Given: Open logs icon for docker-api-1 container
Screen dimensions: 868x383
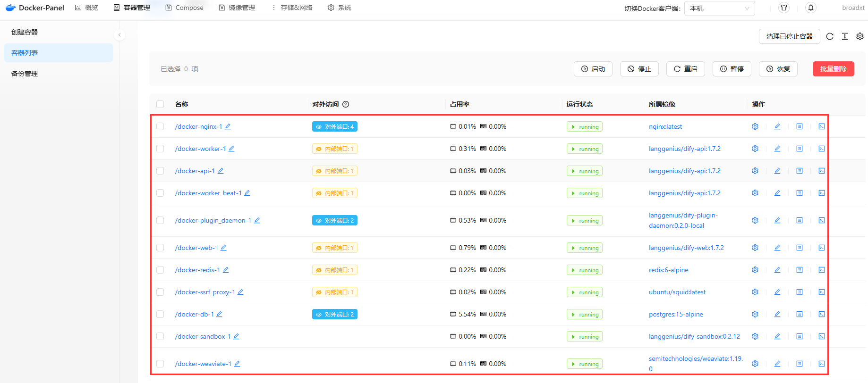Looking at the screenshot, I should (x=800, y=171).
